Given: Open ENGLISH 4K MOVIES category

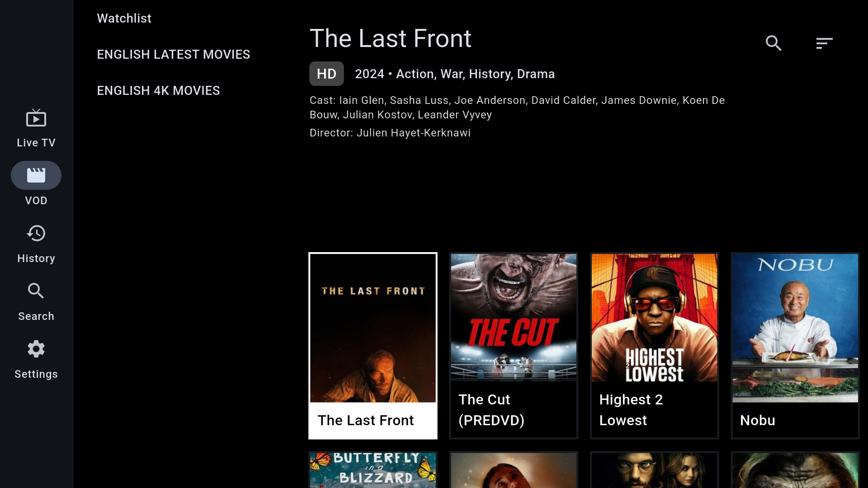Looking at the screenshot, I should [159, 90].
